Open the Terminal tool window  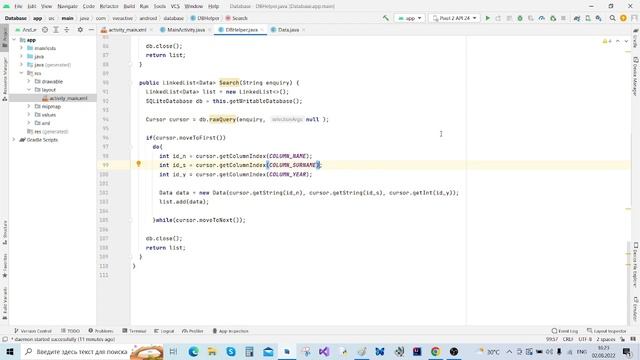point(134,331)
